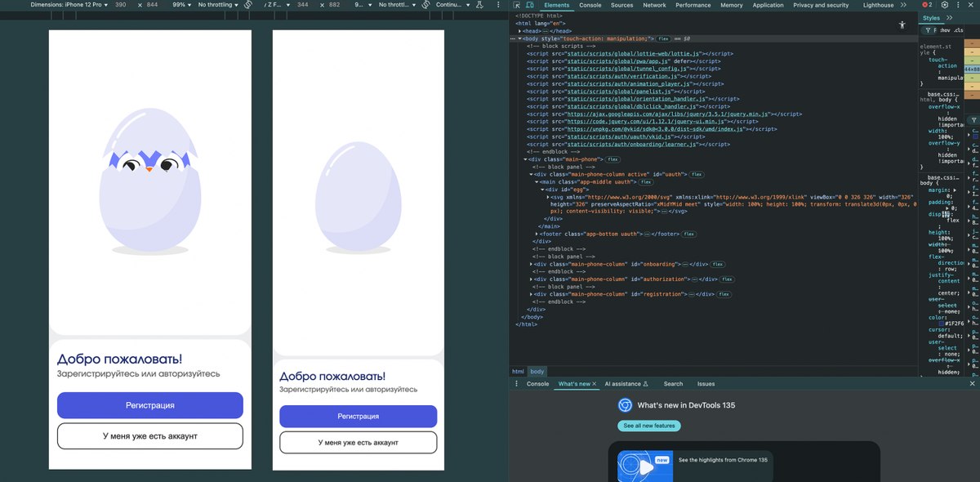Viewport: 980px width, 482px height.
Task: Open the AI assistance drawer tab
Action: (x=626, y=384)
